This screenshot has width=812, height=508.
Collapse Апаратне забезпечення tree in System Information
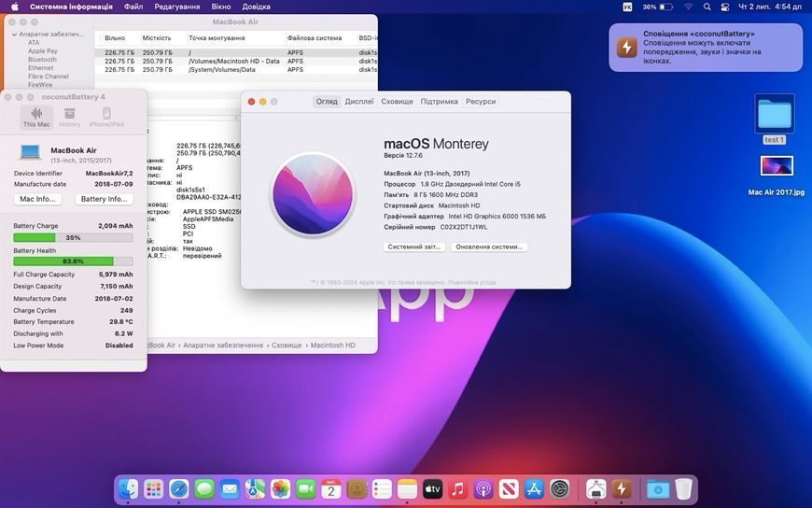15,35
